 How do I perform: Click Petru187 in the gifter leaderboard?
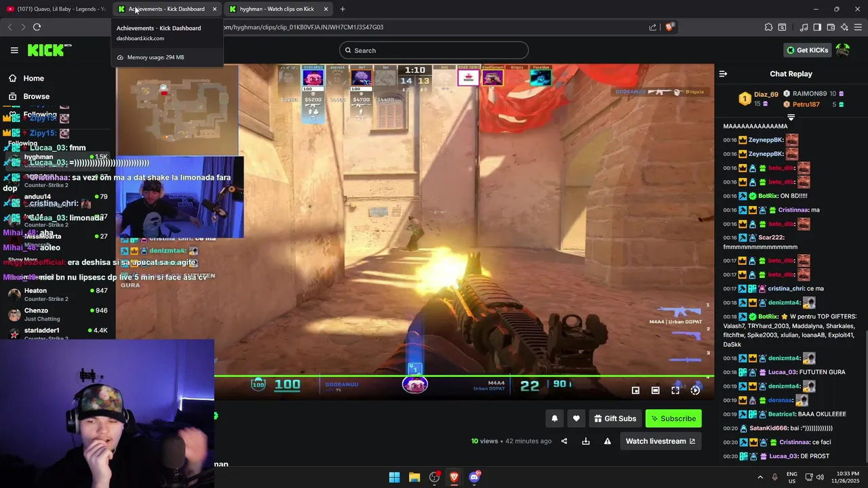click(806, 104)
